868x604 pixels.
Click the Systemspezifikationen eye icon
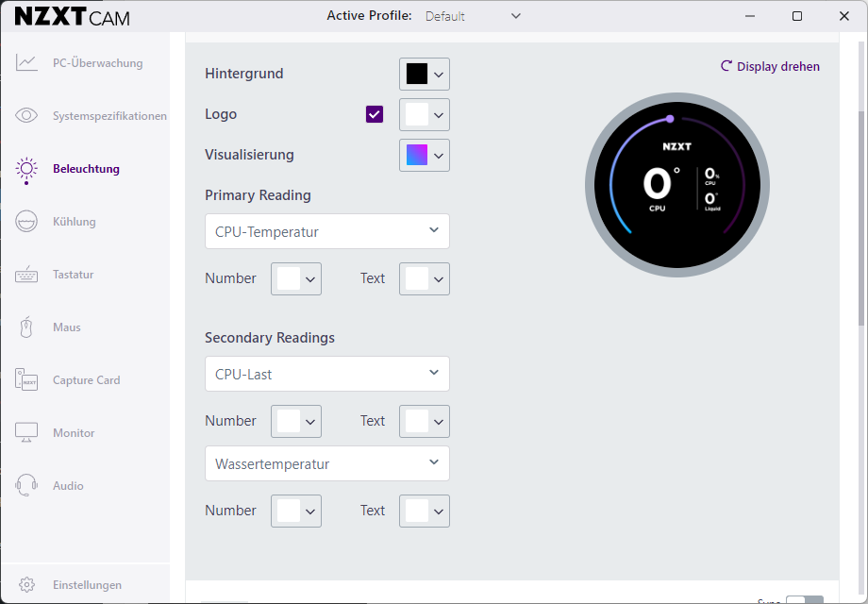pyautogui.click(x=26, y=116)
